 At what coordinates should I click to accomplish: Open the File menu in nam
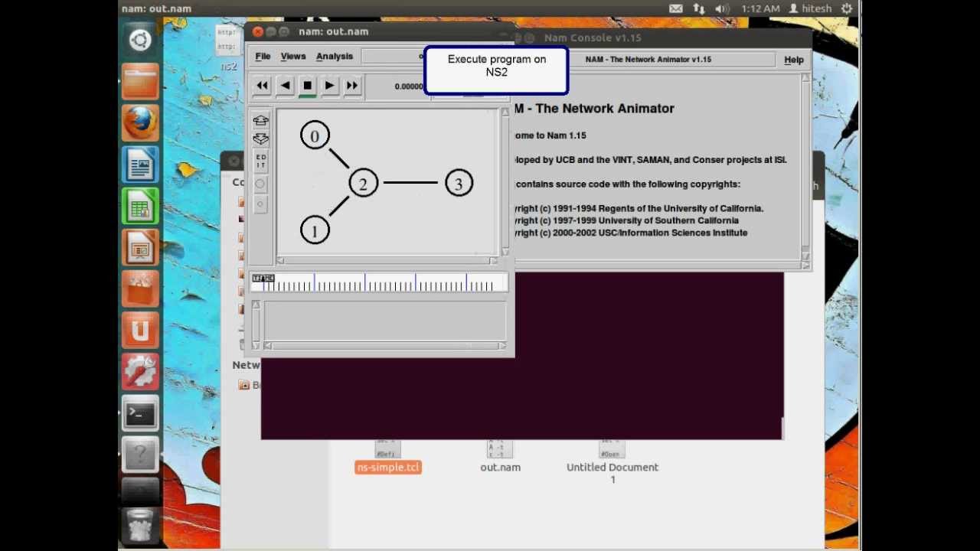pos(263,57)
